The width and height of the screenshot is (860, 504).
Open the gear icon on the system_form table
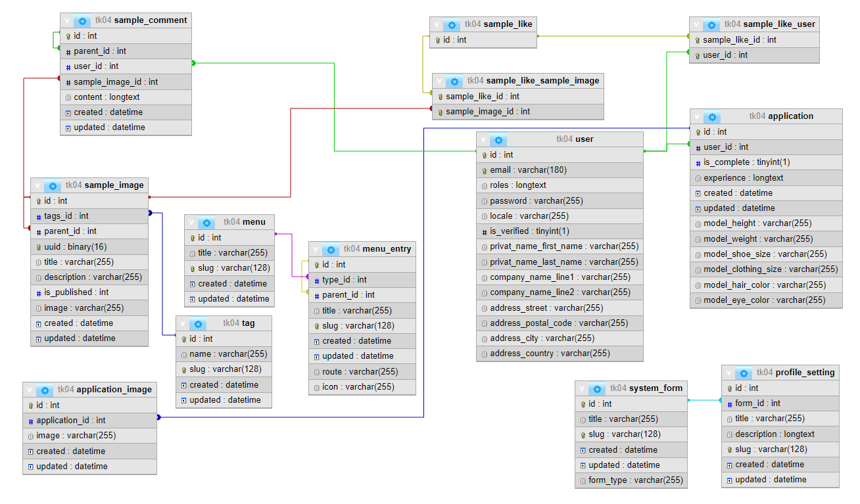click(x=597, y=388)
